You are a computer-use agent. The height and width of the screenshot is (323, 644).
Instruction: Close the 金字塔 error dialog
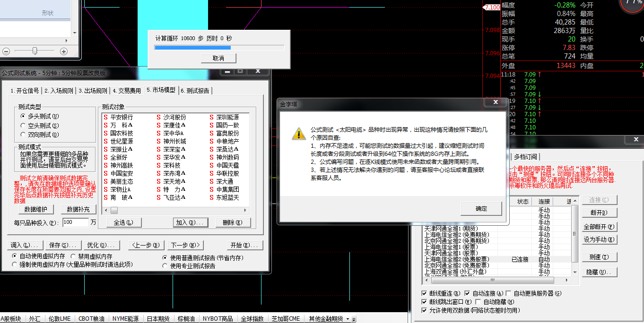point(495,102)
